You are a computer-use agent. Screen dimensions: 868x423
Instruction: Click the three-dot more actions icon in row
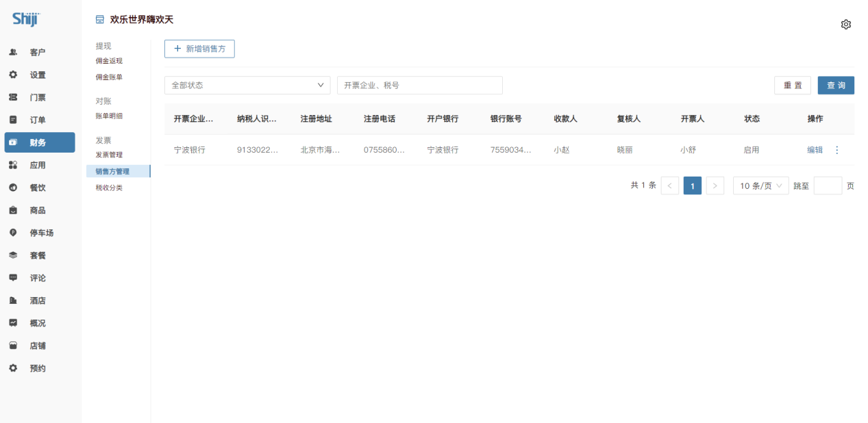click(836, 150)
